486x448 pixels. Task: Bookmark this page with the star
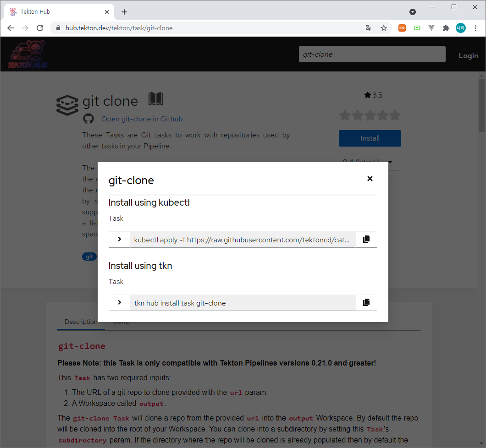[x=384, y=28]
